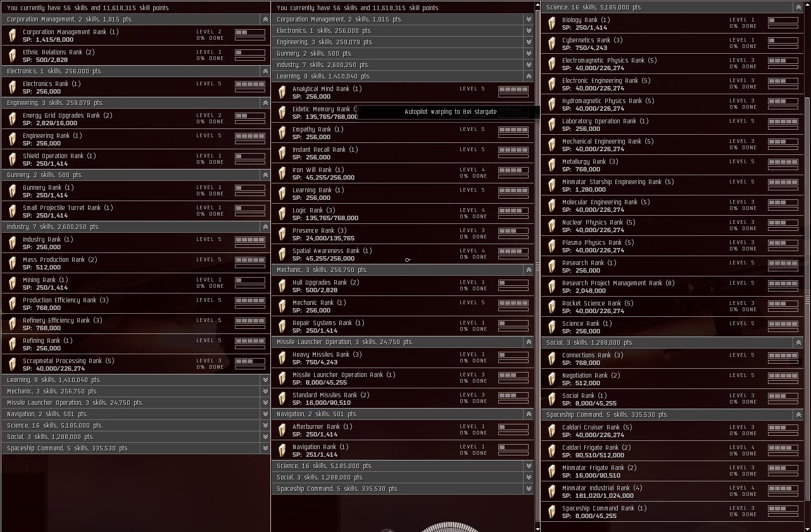
Task: Expand the Spaceship Command group in middle panel
Action: click(529, 489)
